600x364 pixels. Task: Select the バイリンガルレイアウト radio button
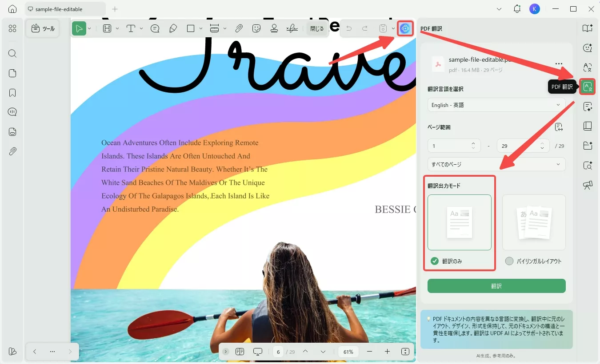(509, 261)
